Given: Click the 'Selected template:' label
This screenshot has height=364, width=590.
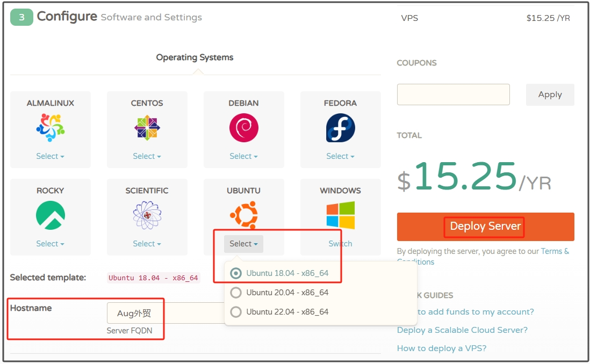Looking at the screenshot, I should click(x=48, y=278).
